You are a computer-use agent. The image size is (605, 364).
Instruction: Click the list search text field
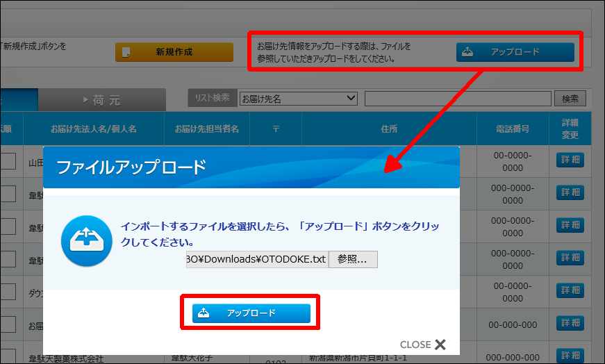click(457, 99)
